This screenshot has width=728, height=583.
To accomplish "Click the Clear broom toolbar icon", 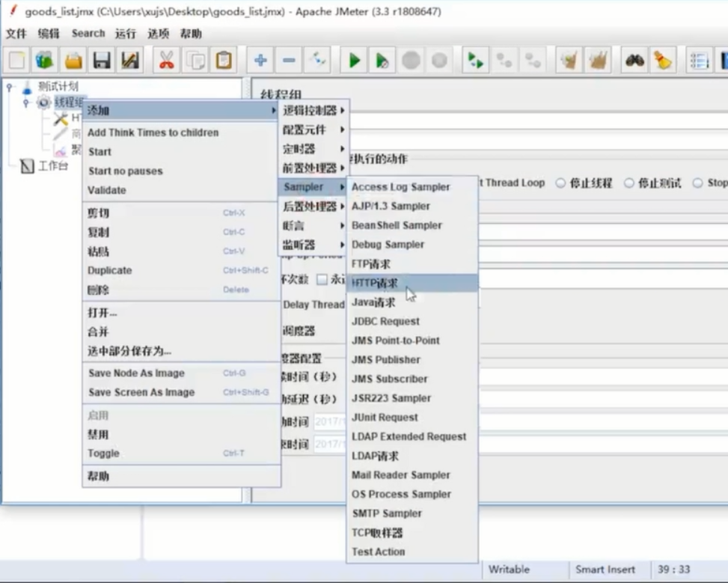I will click(662, 61).
